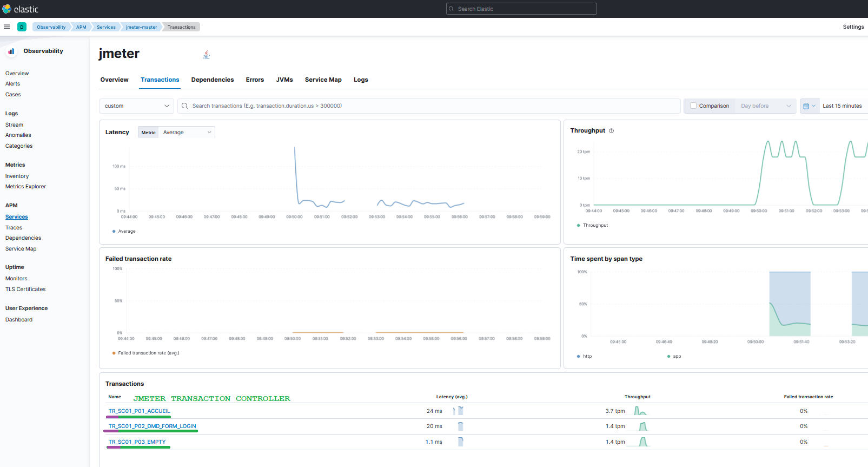Image resolution: width=868 pixels, height=467 pixels.
Task: Click the Observability chart icon in sidebar
Action: point(11,51)
